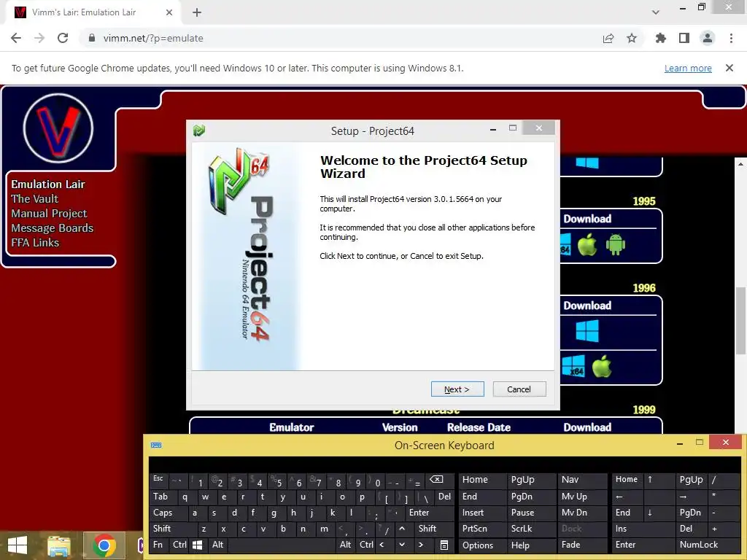Toggle Fn key on On-Screen Keyboard
747x560 pixels.
(x=159, y=545)
